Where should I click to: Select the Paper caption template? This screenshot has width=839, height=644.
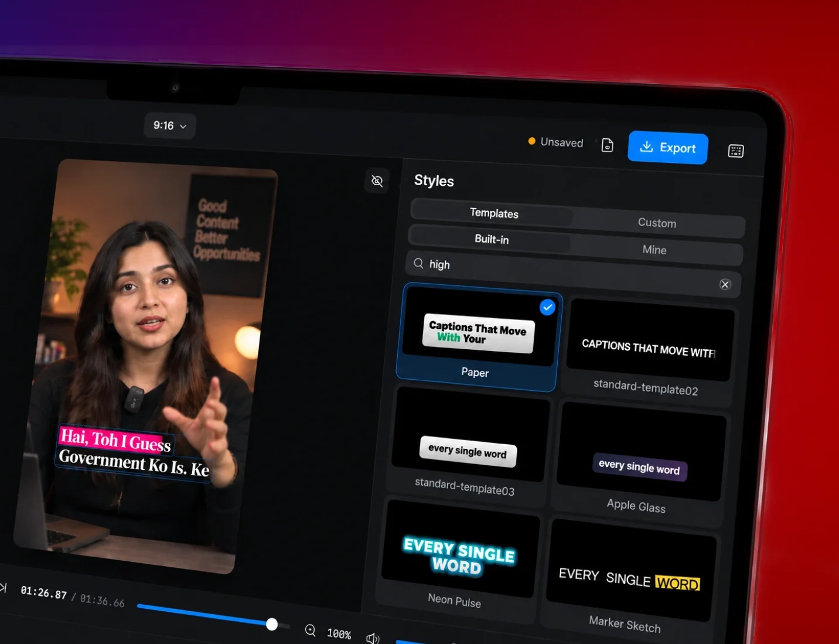coord(479,338)
